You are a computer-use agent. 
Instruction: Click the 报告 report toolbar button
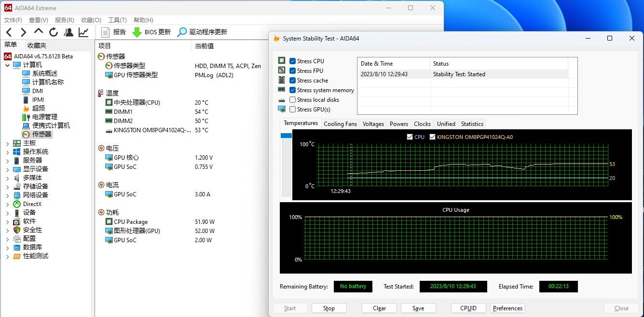[114, 32]
